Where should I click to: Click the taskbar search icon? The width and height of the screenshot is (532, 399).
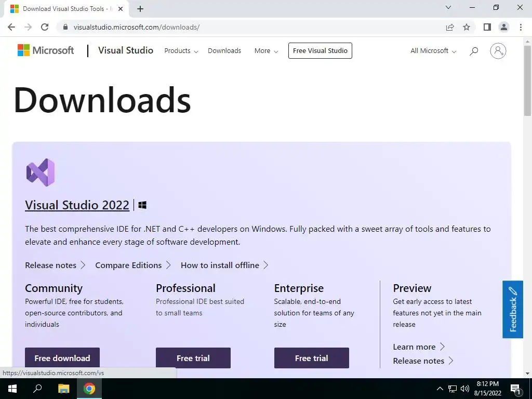[x=37, y=389]
